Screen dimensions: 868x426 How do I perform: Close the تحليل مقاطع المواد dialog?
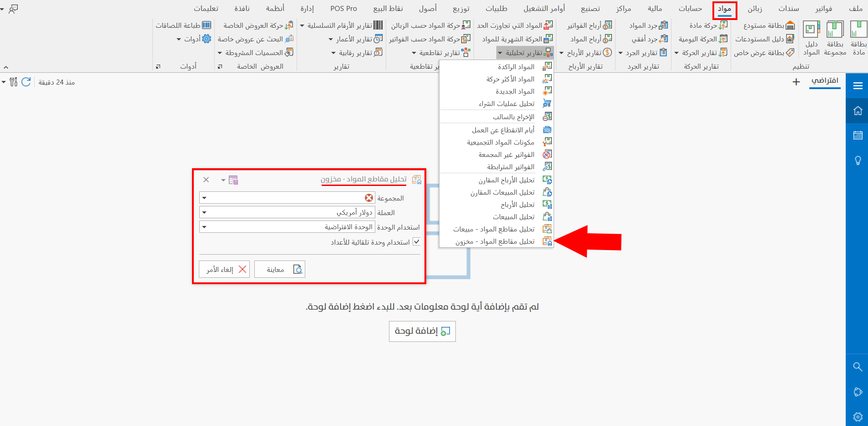tap(206, 180)
